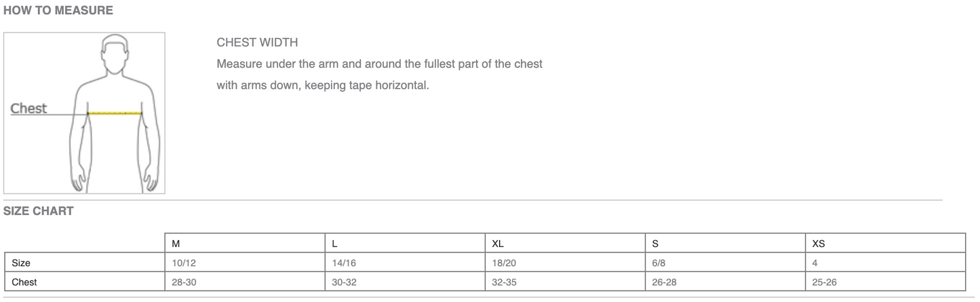Select the 14/16 size cell

(344, 263)
